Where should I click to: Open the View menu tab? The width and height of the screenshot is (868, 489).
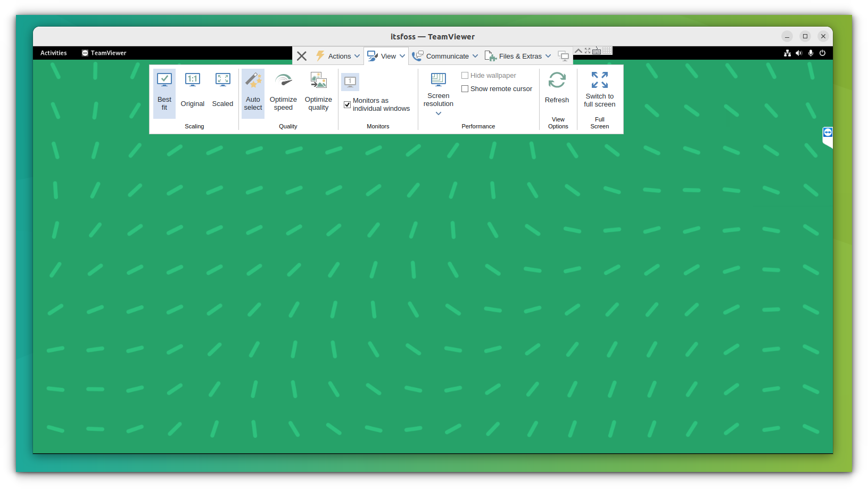coord(386,56)
